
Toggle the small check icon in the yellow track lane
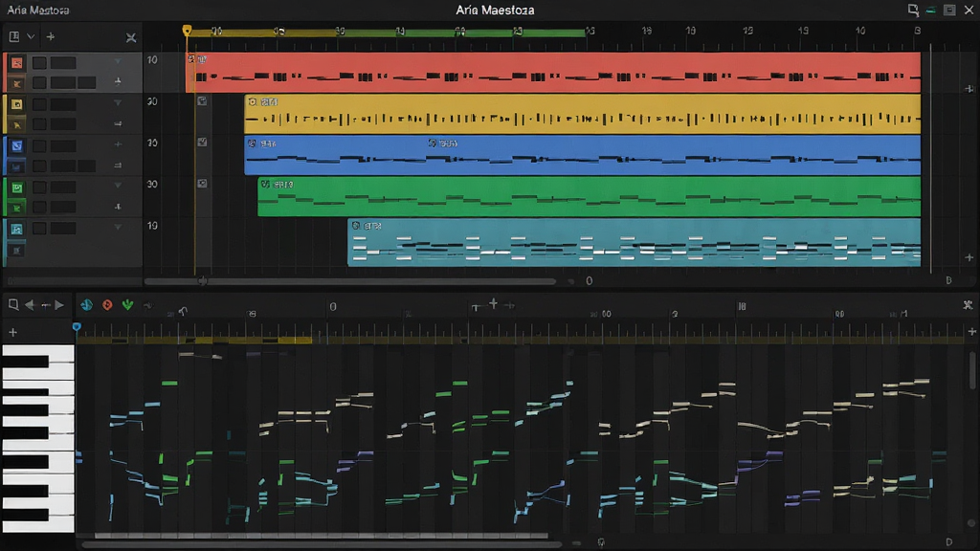click(x=202, y=100)
